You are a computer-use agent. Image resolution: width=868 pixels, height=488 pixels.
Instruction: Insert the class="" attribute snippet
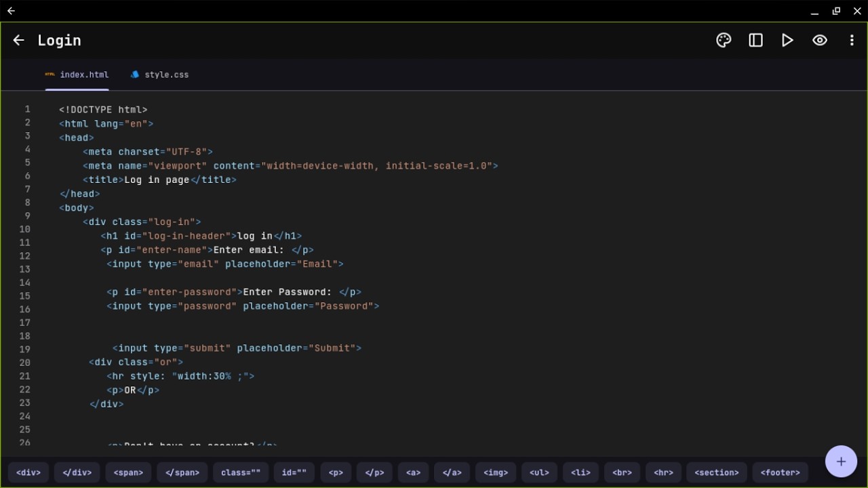[241, 472]
